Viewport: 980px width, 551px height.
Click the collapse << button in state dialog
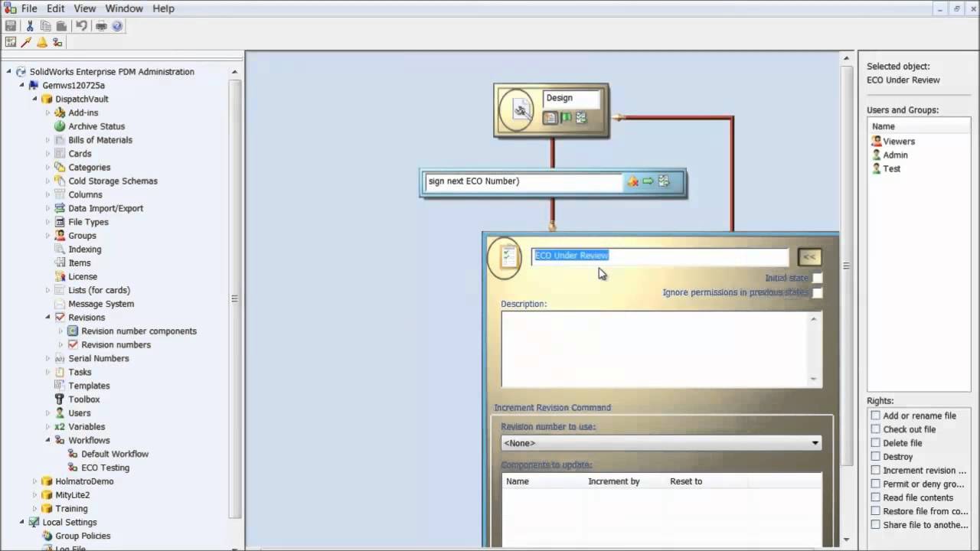tap(808, 257)
